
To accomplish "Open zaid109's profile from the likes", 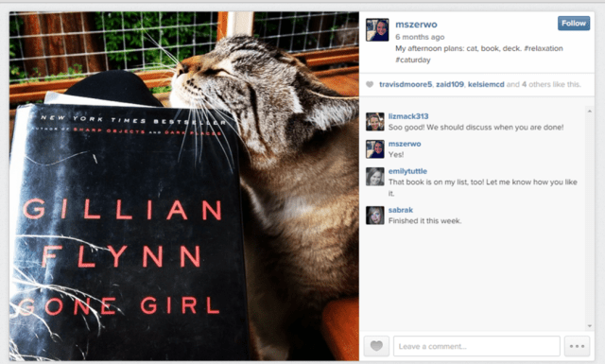I will 450,84.
